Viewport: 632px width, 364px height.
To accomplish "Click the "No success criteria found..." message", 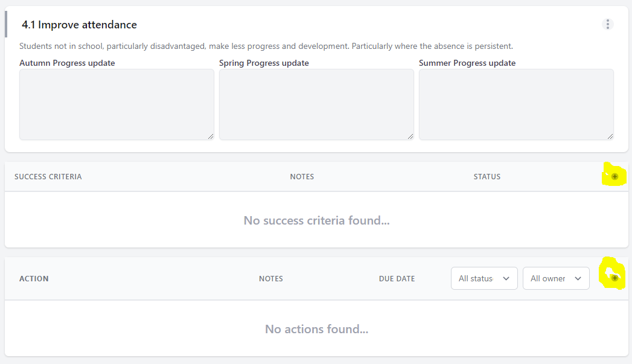I will (316, 220).
